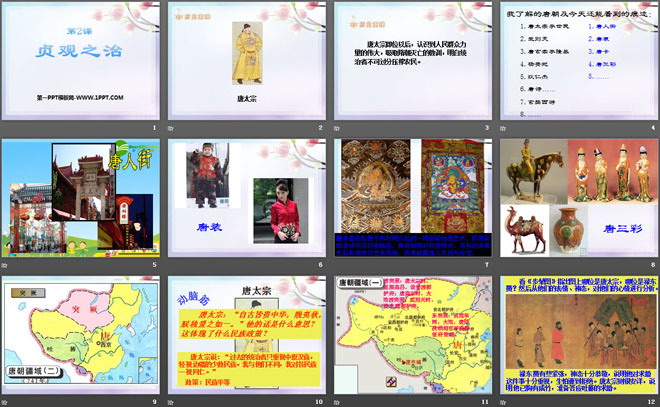660x407 pixels.
Task: Click the slide number 9 label
Action: coord(154,402)
